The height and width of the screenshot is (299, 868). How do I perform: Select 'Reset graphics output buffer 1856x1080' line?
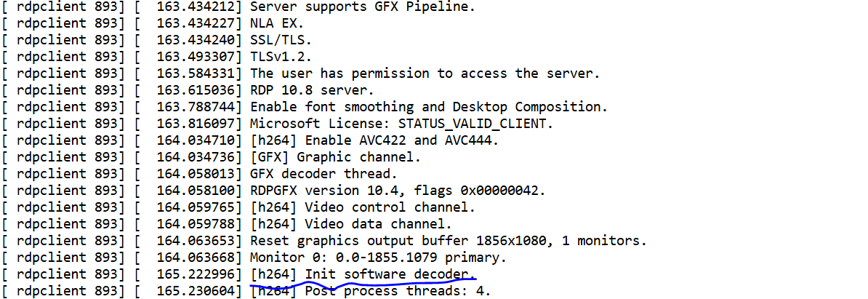(448, 241)
